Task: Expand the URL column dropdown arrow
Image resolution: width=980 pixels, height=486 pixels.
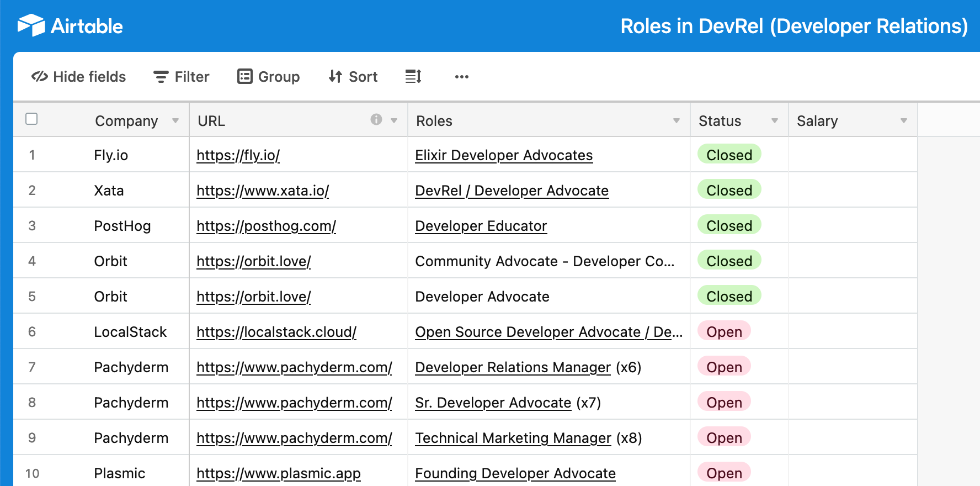Action: (x=394, y=120)
